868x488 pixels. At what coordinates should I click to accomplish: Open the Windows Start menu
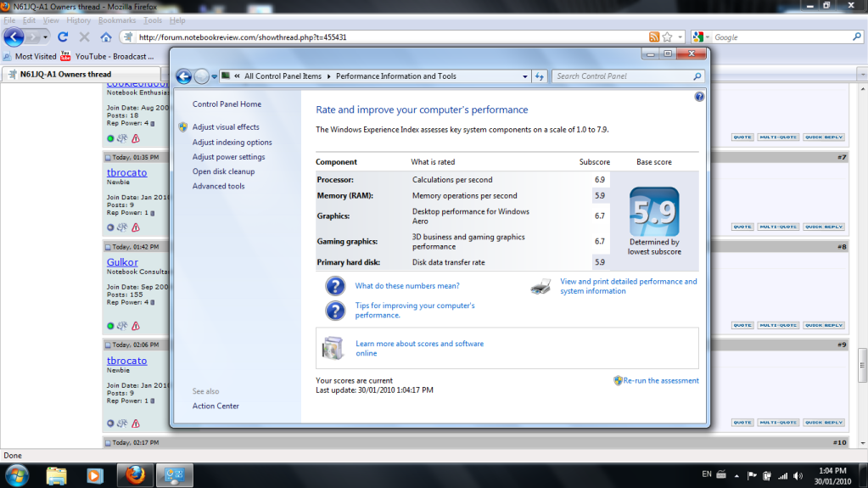[x=17, y=475]
